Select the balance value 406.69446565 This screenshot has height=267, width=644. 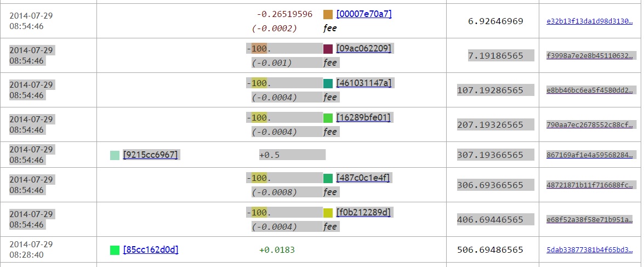[490, 219]
